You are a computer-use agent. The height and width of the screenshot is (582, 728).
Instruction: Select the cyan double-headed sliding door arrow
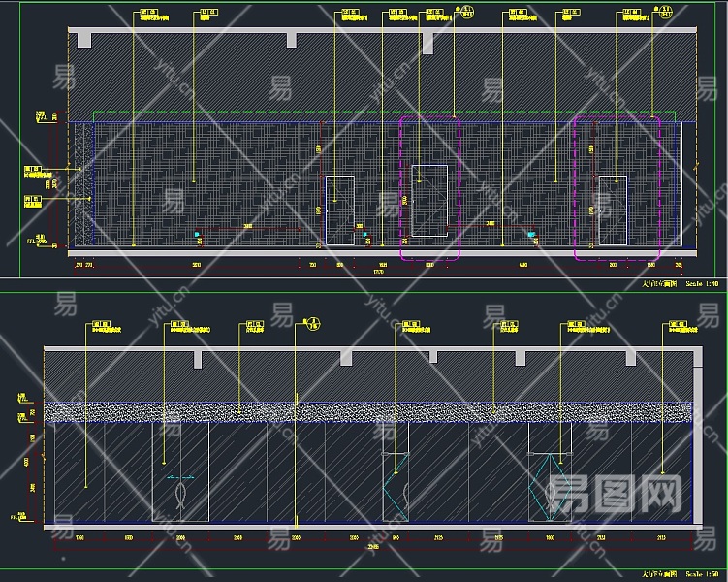180,477
